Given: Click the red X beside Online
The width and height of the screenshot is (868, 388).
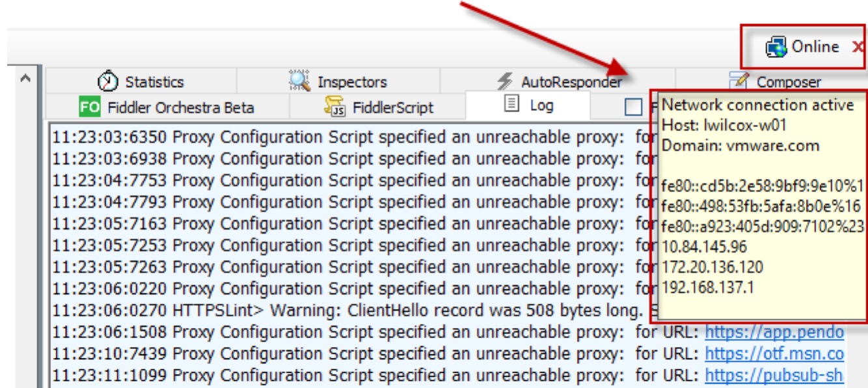Looking at the screenshot, I should pyautogui.click(x=858, y=47).
